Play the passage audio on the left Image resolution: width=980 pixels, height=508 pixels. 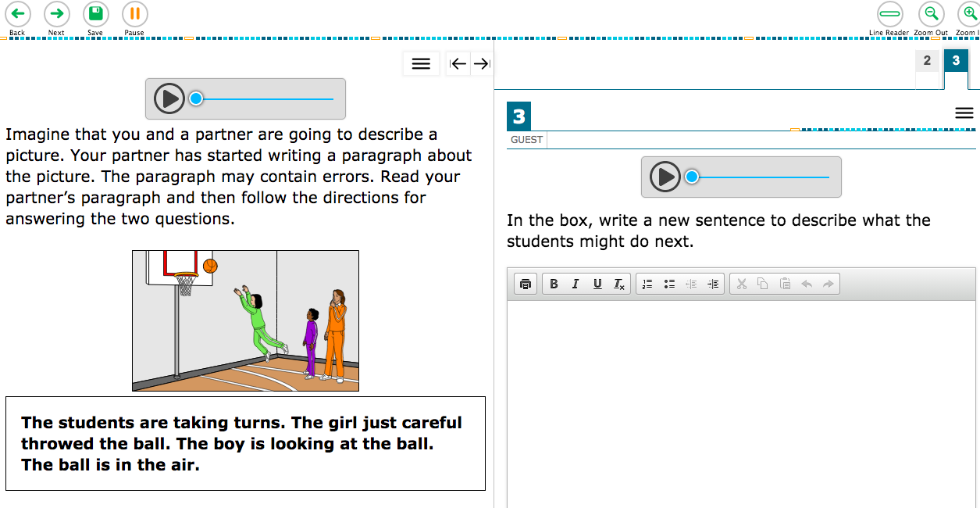tap(169, 98)
